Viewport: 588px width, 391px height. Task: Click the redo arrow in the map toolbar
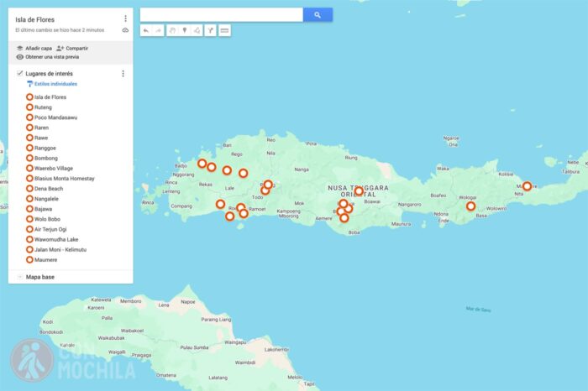(x=159, y=31)
